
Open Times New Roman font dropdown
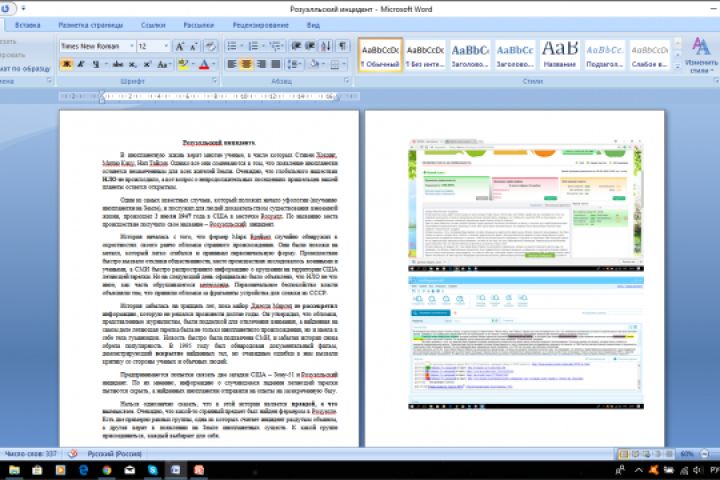pyautogui.click(x=131, y=46)
